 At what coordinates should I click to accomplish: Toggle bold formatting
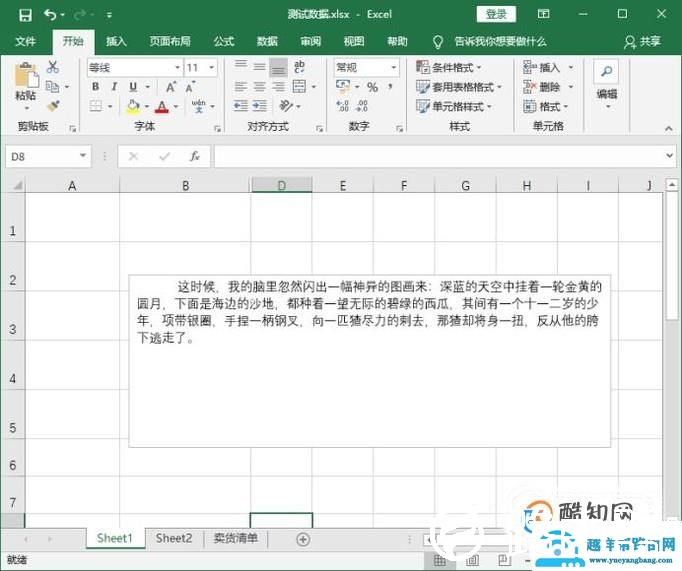(95, 87)
